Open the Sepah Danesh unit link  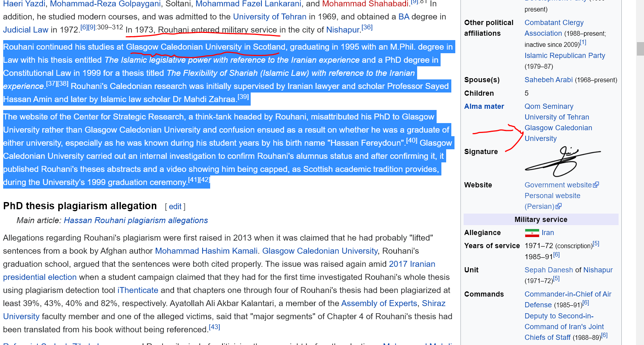[x=549, y=270]
